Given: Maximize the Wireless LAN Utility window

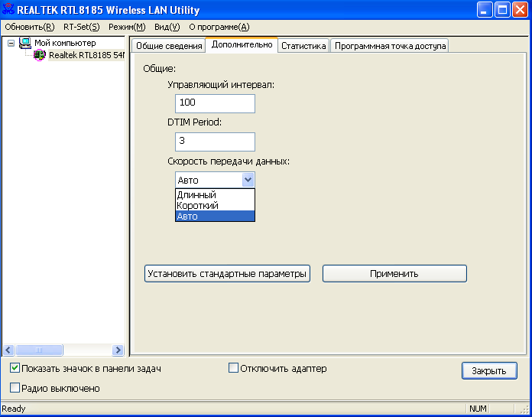Looking at the screenshot, I should [502, 9].
